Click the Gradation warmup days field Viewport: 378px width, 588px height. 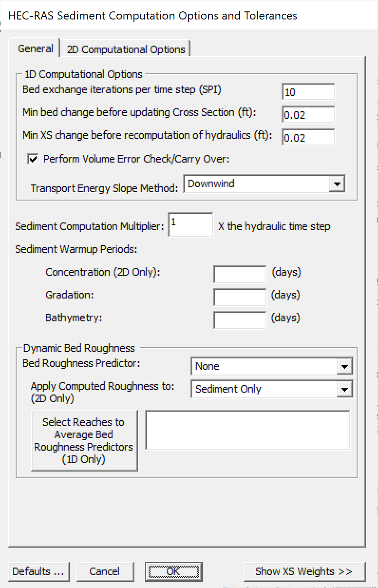pyautogui.click(x=240, y=297)
